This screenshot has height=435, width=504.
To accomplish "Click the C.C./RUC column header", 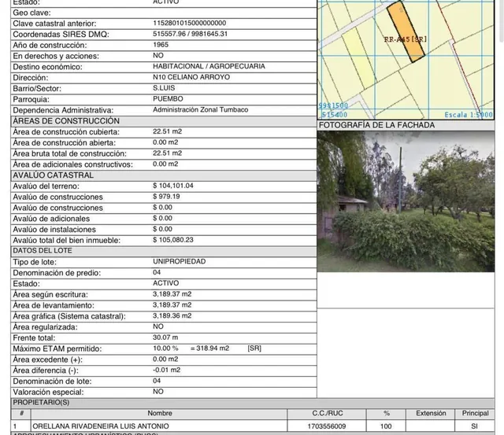I will pos(328,414).
